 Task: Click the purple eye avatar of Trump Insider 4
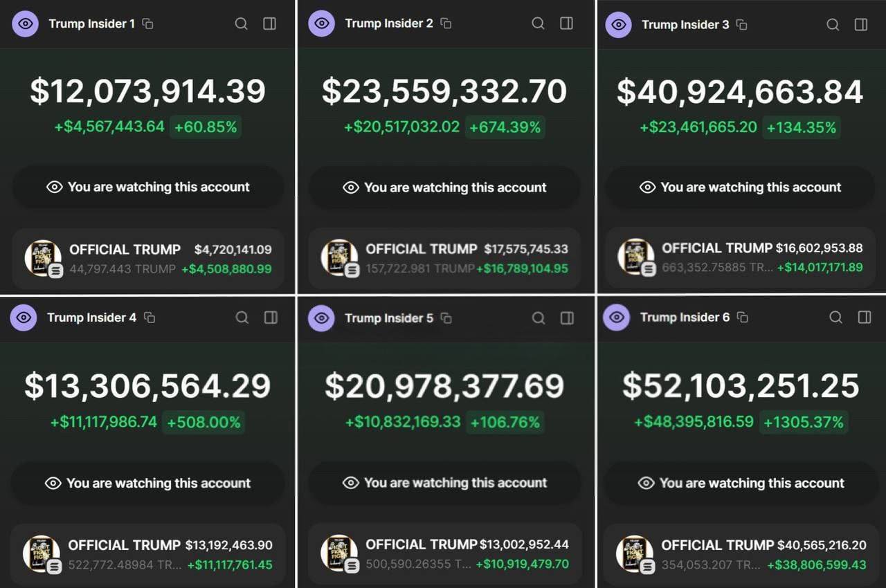coord(24,318)
